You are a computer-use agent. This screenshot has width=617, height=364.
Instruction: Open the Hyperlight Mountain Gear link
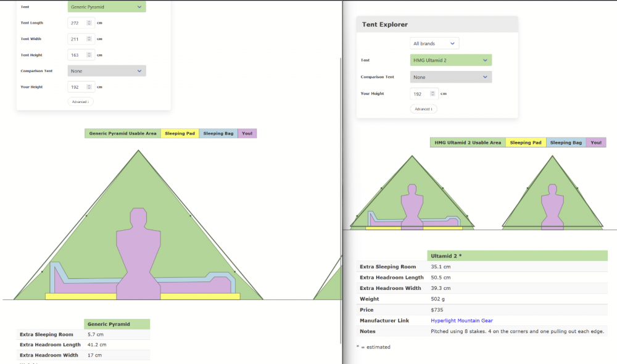(x=462, y=320)
